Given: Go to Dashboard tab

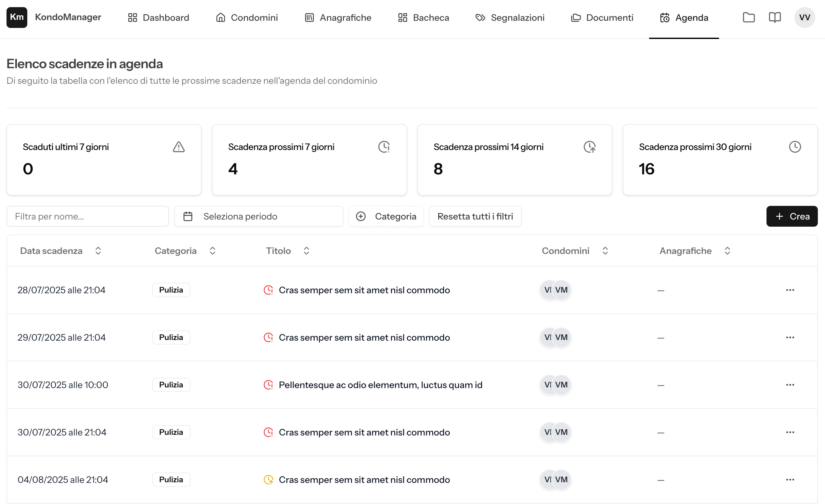Looking at the screenshot, I should [158, 18].
